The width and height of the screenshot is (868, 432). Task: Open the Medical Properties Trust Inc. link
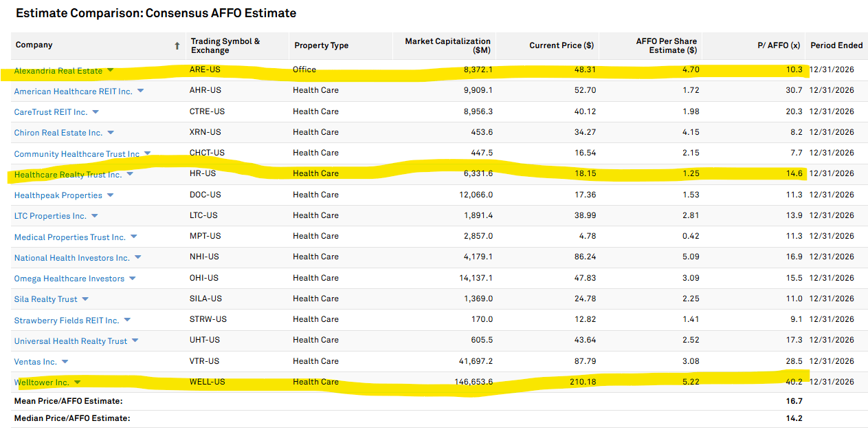tap(69, 237)
